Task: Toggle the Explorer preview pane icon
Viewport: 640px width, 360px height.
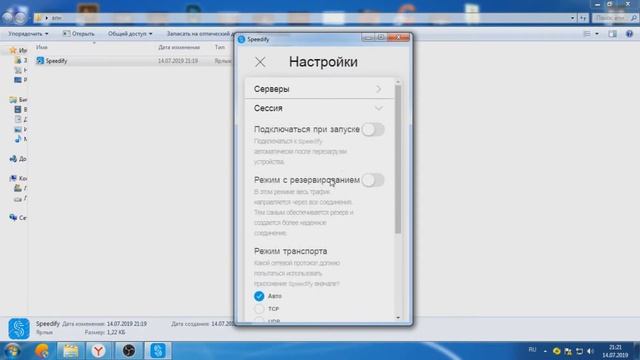Action: pos(612,34)
